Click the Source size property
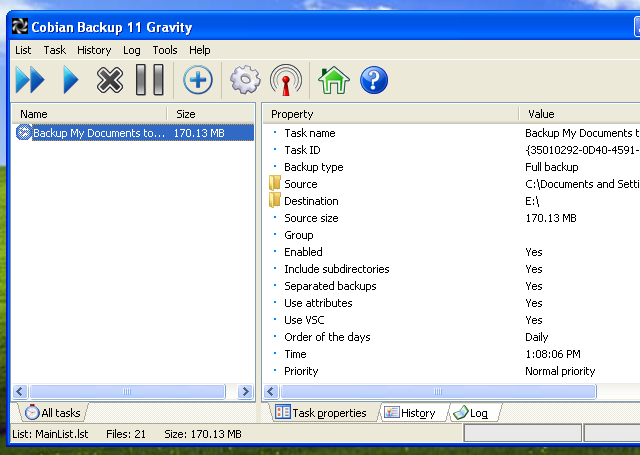Viewport: 640px width, 455px height. pyautogui.click(x=311, y=218)
